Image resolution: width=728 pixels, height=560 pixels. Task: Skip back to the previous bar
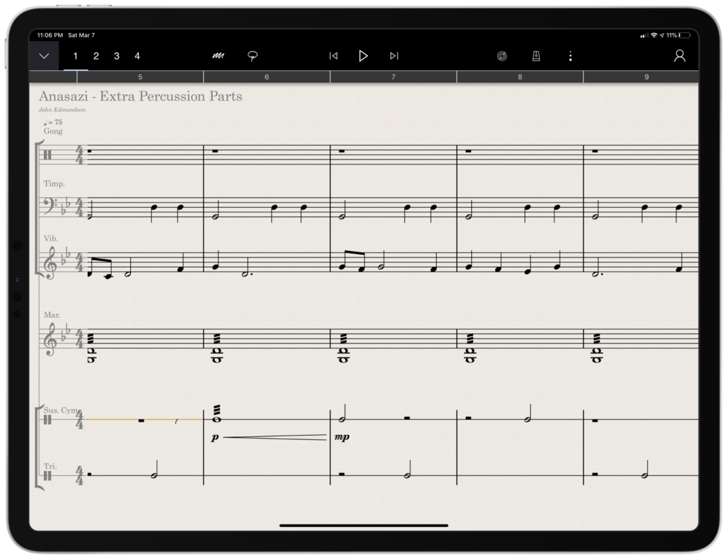[334, 56]
